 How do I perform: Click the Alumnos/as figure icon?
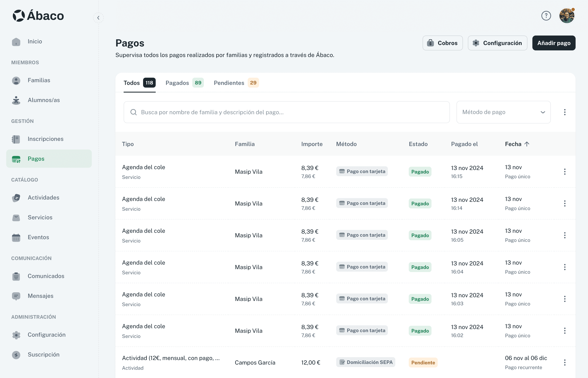click(16, 100)
